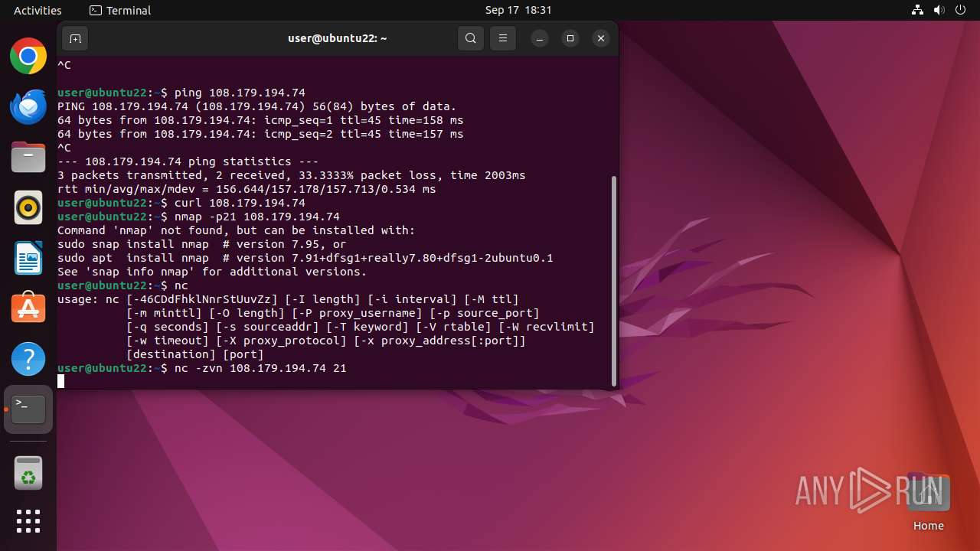Click the 'usage: nc' help line
980x551 pixels.
(x=288, y=299)
